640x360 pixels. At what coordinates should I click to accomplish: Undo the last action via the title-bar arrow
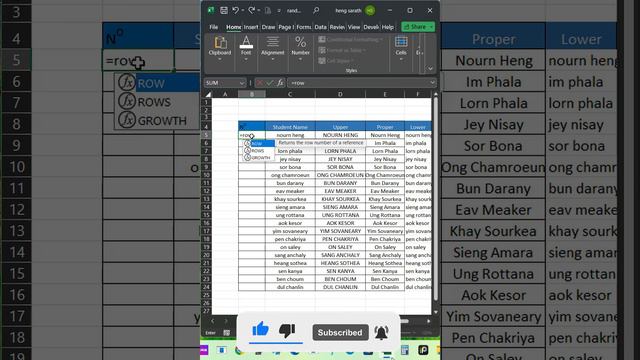click(x=235, y=10)
